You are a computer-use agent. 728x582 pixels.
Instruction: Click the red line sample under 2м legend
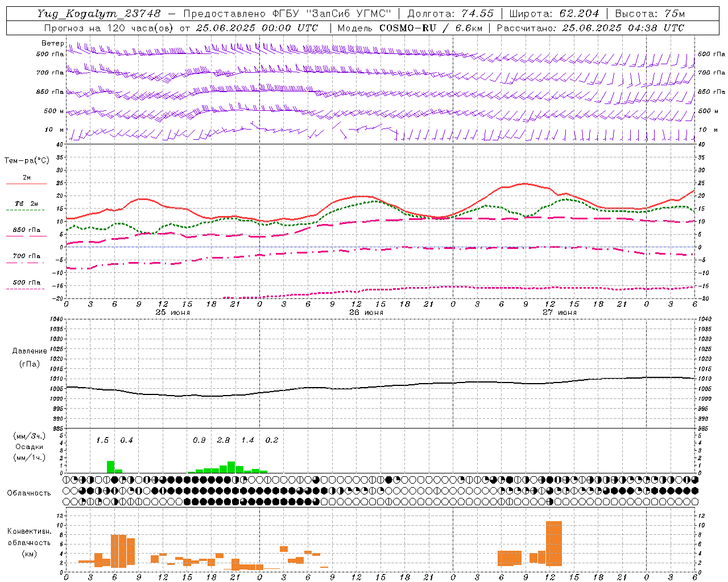point(26,184)
